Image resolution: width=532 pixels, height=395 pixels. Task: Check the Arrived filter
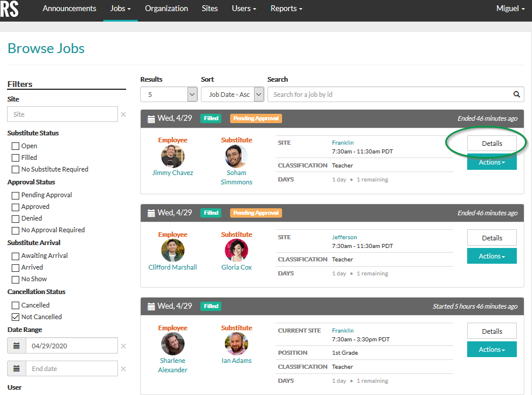click(x=15, y=268)
